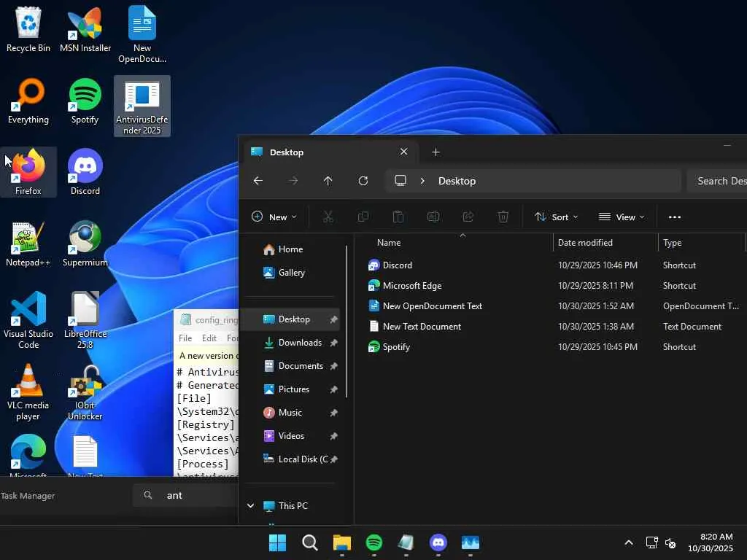747x560 pixels.
Task: Open the Windows Start button
Action: (277, 542)
